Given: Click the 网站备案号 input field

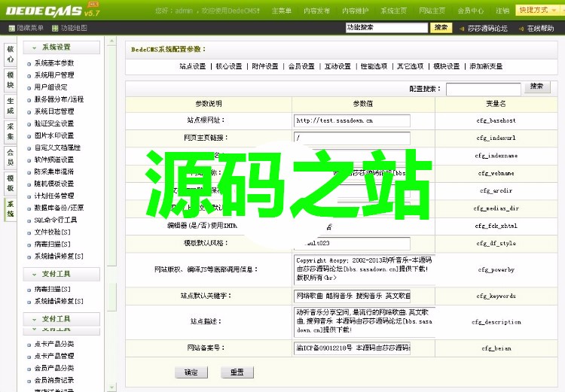Looking at the screenshot, I should click(x=352, y=348).
